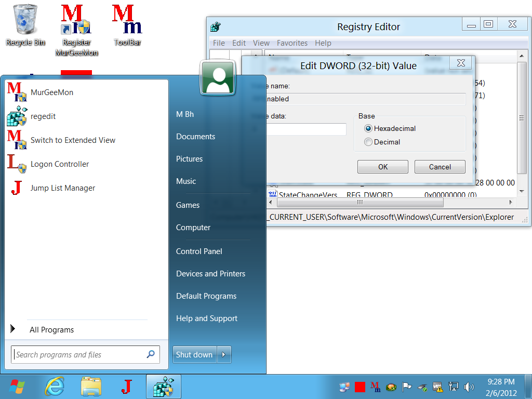This screenshot has width=532, height=399.
Task: Click Safely Remove Hardware tray icon
Action: coord(422,387)
